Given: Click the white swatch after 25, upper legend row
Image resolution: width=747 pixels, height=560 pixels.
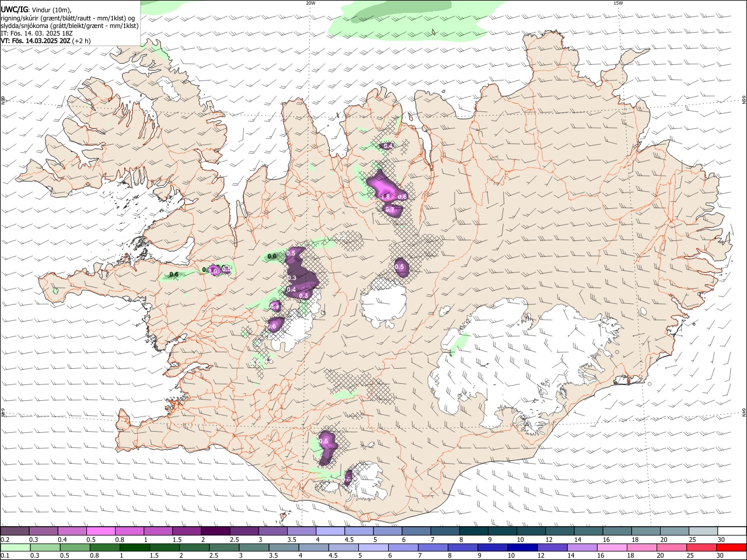Looking at the screenshot, I should [732, 531].
